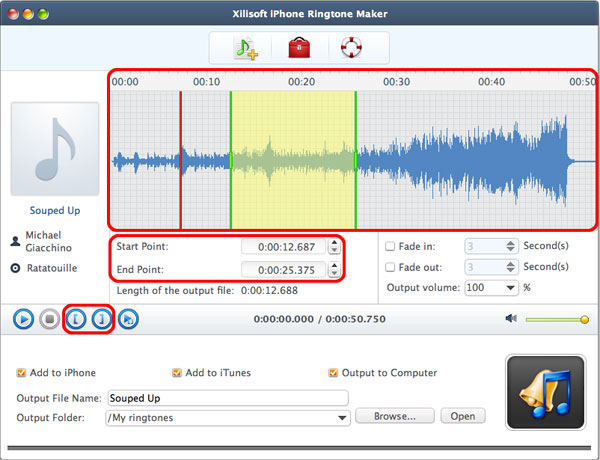Screen dimensions: 600x460
Task: Click the red playhead marker on the waveform
Action: [181, 160]
